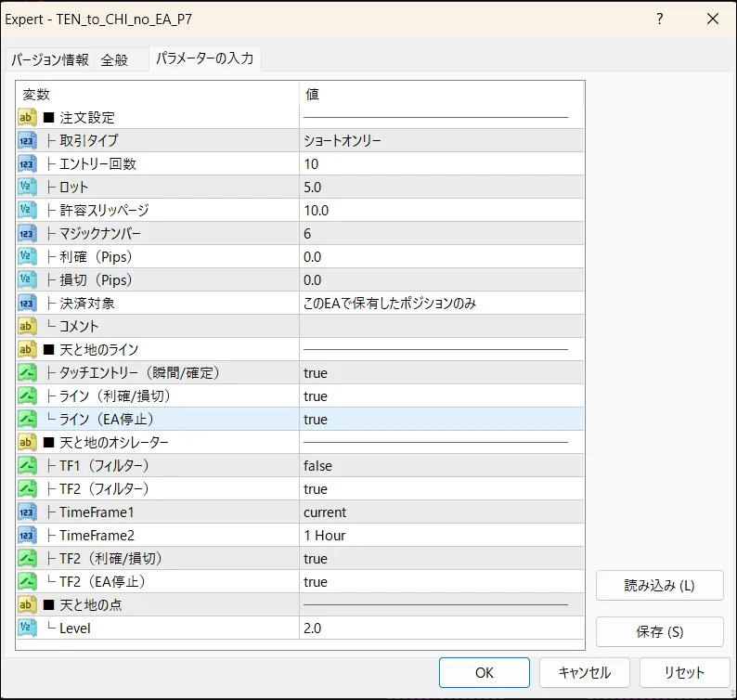
Task: Select the ■ 天と地のオシレーター section label
Action: pyautogui.click(x=106, y=443)
